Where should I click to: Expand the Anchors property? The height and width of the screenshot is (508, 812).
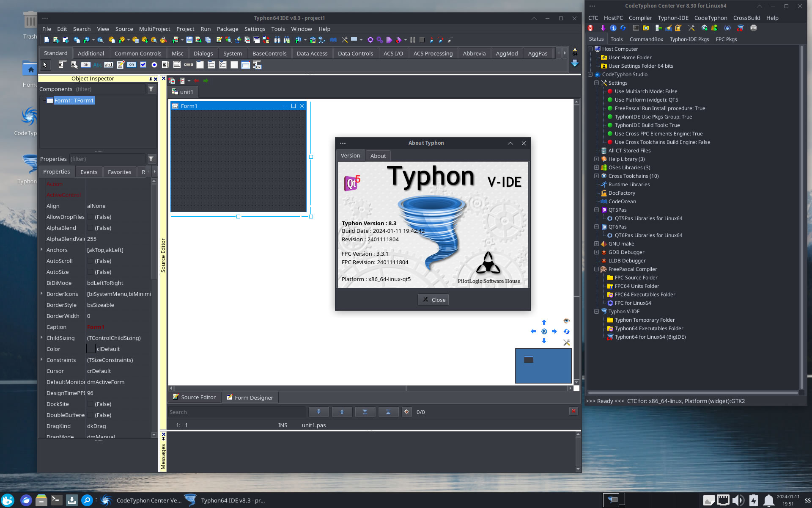(41, 250)
